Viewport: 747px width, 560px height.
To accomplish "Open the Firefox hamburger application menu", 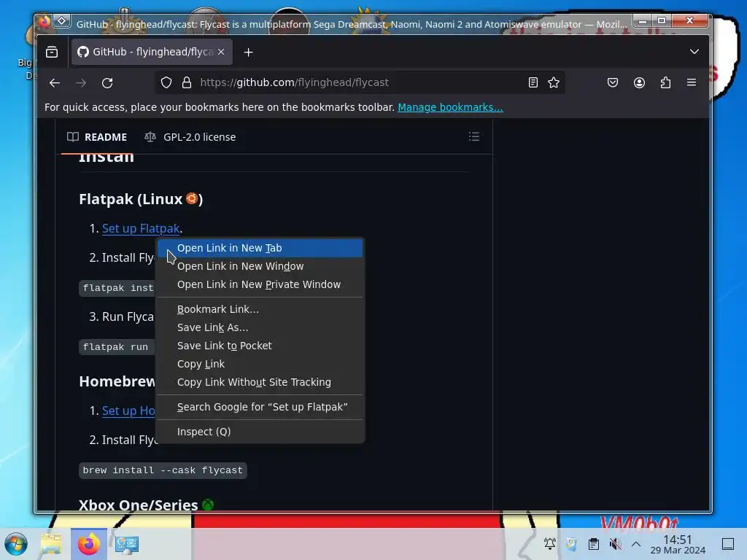I will tap(692, 83).
